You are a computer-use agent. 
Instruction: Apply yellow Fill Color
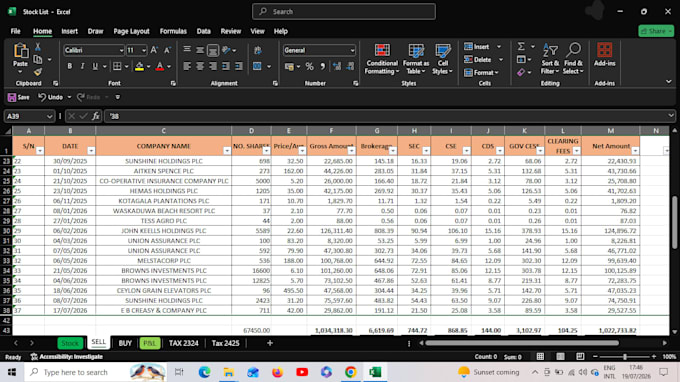pyautogui.click(x=139, y=66)
